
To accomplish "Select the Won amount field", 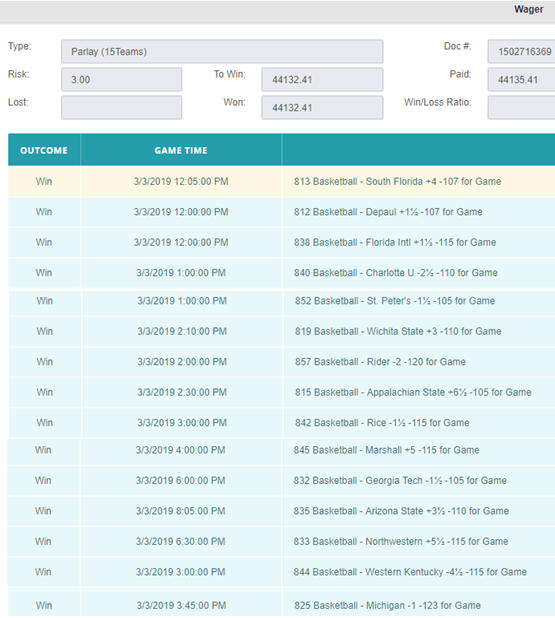I will coord(322,108).
